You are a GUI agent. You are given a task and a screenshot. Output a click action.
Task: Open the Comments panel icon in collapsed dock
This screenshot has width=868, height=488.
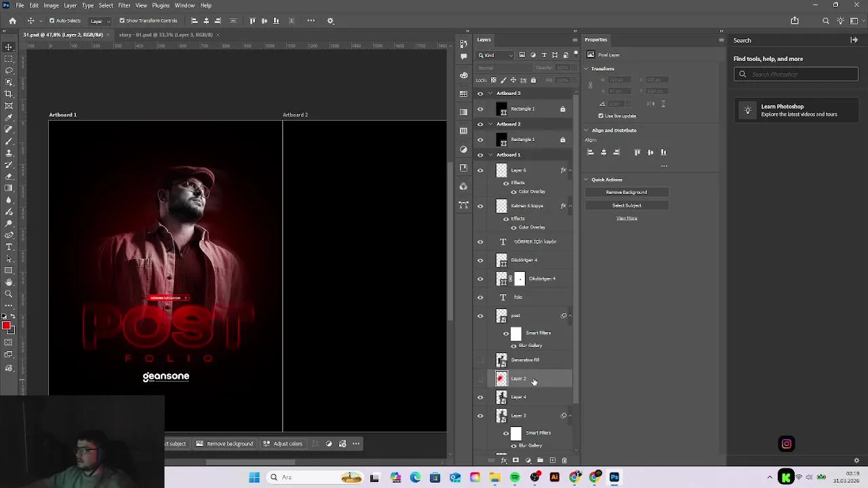click(x=463, y=56)
